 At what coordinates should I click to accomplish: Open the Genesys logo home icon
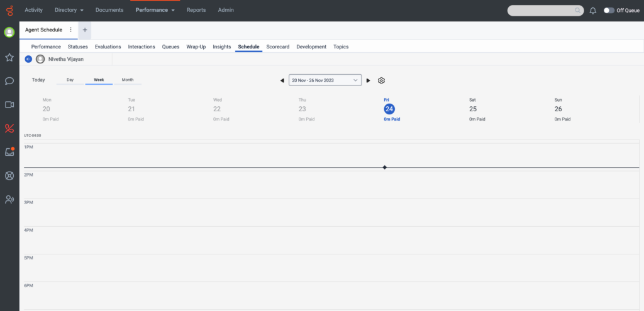9,10
